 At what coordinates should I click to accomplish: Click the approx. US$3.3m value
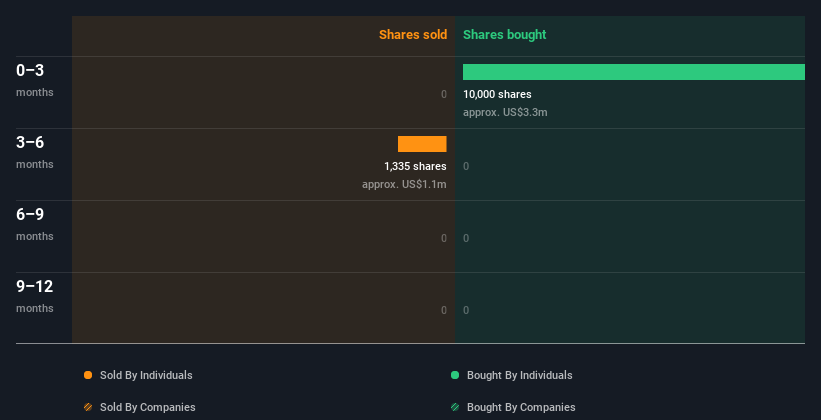[x=505, y=113]
